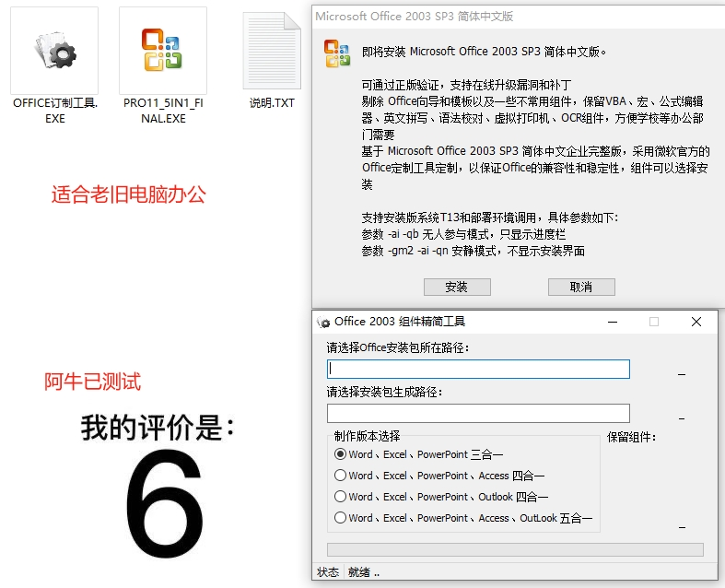Click the disabled maximize button of 组件精简工具
The height and width of the screenshot is (588, 725).
click(x=654, y=322)
